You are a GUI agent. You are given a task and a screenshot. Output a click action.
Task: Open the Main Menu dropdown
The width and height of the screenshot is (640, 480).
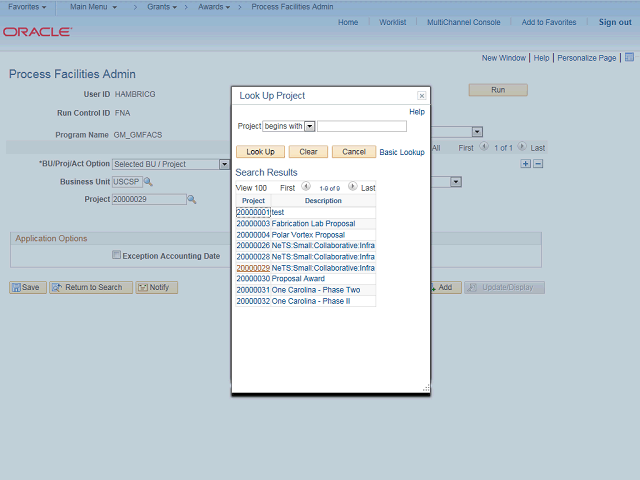point(93,7)
